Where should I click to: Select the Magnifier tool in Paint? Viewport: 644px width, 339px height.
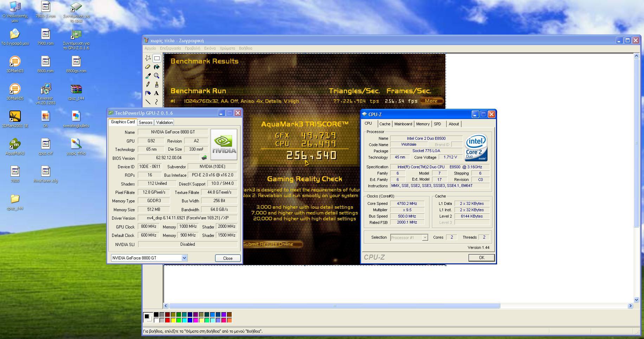pos(157,76)
